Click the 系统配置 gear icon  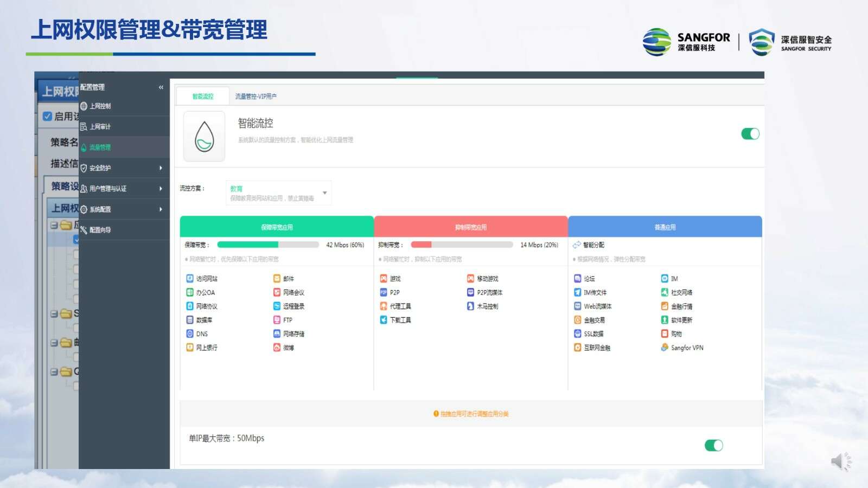tap(84, 209)
